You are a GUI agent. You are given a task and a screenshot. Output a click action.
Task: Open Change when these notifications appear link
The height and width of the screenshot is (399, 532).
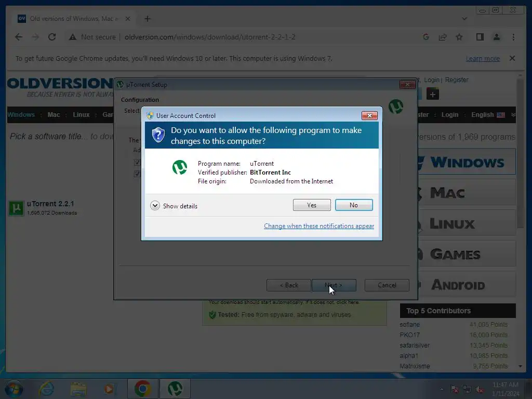pyautogui.click(x=319, y=226)
